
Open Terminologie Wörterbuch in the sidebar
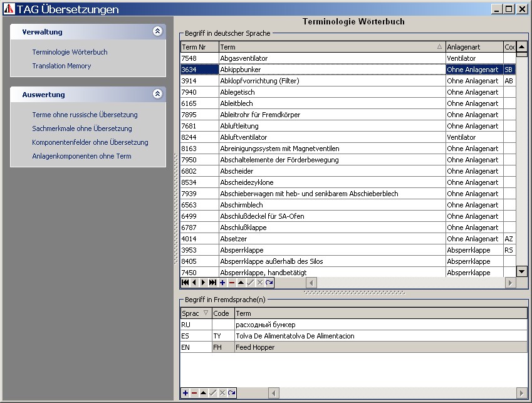[x=70, y=52]
